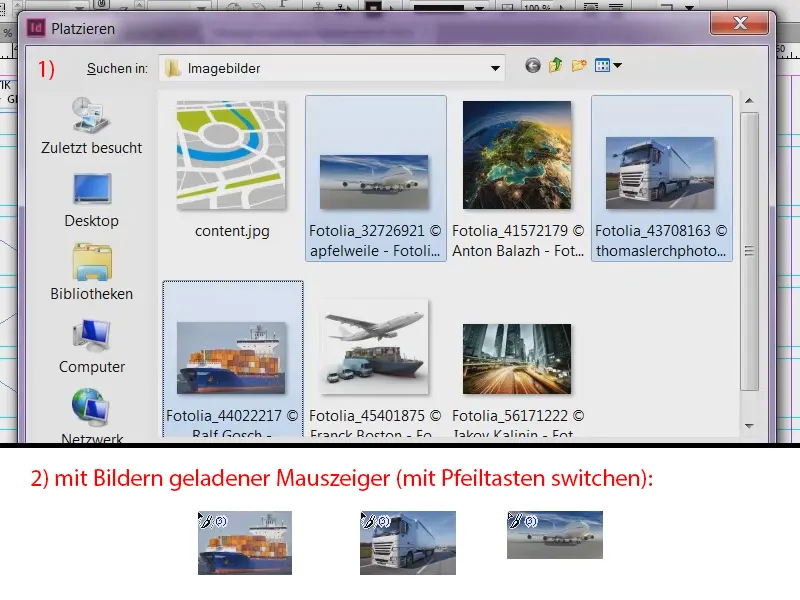
Task: Click the loaded cursor truck preview
Action: pos(408,543)
